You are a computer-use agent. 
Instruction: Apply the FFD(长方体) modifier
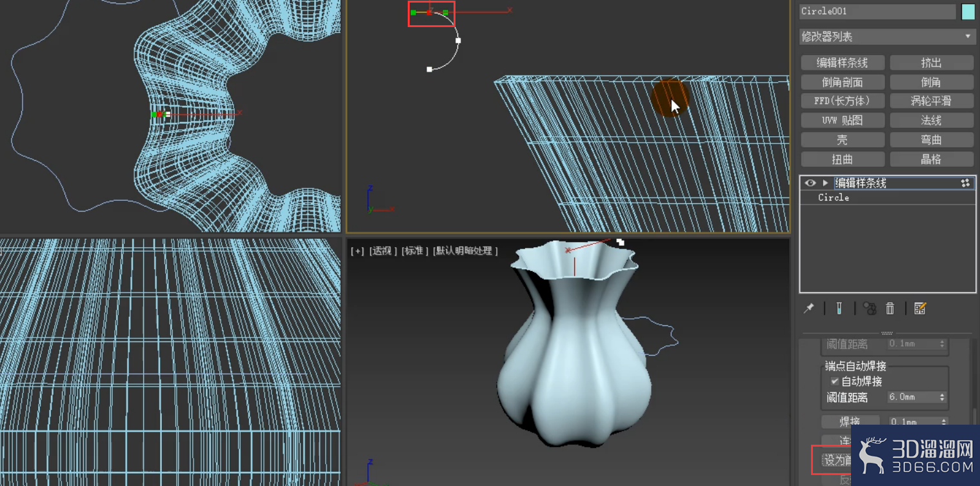(843, 101)
